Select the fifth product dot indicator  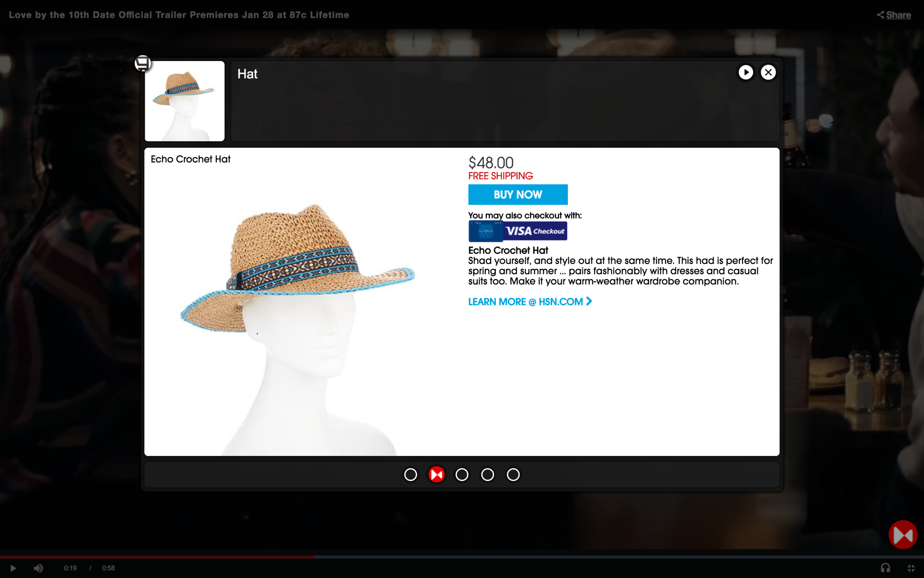(x=513, y=474)
